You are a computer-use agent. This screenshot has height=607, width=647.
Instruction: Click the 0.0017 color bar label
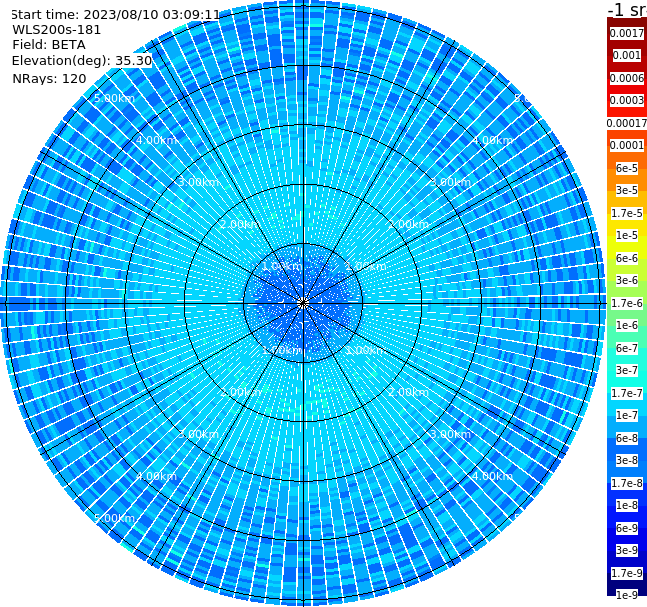pos(627,33)
